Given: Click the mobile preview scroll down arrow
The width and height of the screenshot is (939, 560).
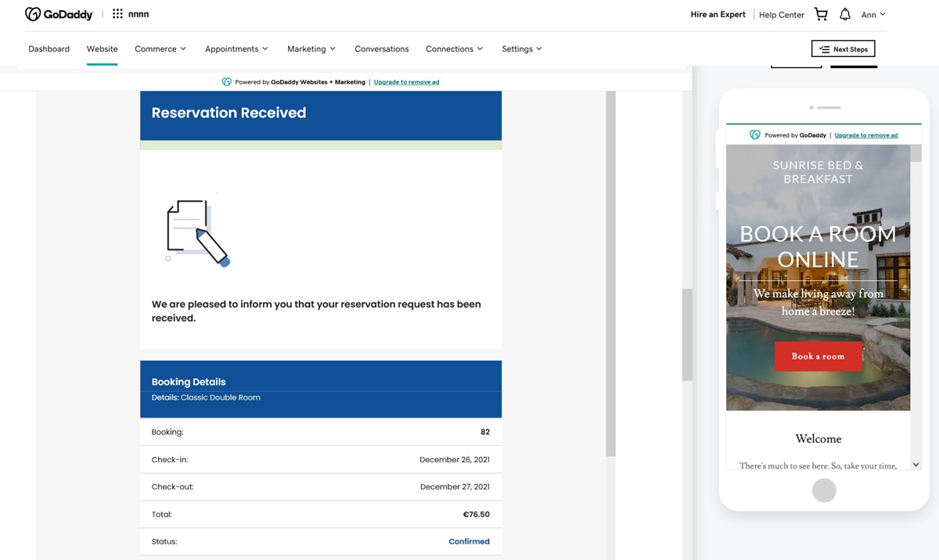Looking at the screenshot, I should tap(916, 465).
